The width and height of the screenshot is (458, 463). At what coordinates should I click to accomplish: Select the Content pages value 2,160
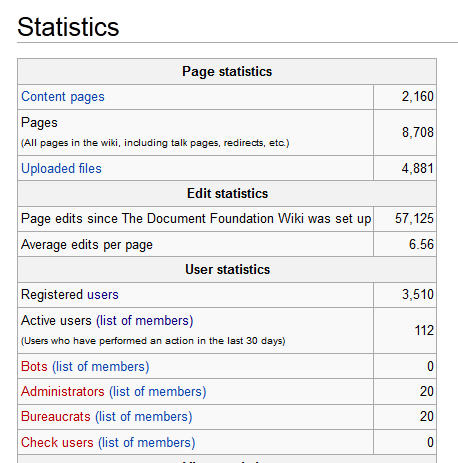[418, 97]
